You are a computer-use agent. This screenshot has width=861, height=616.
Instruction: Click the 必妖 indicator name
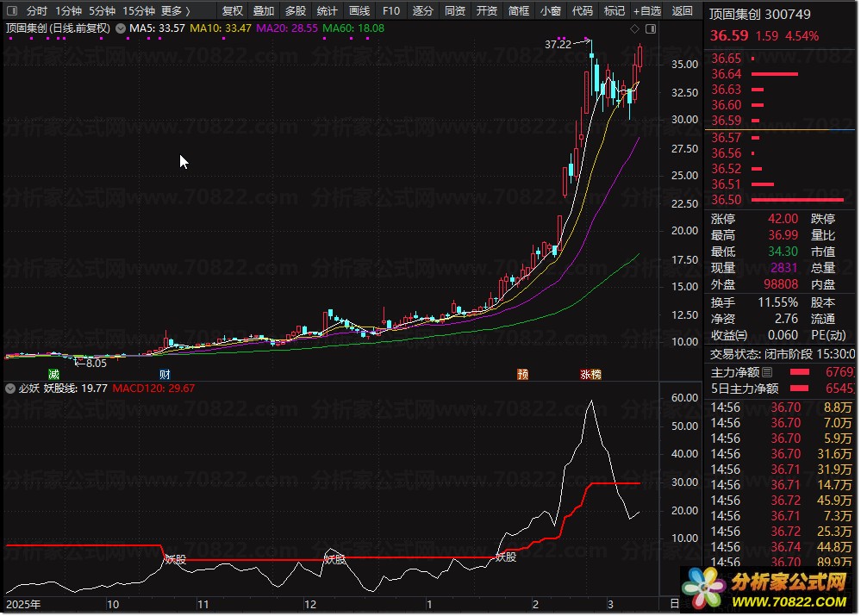tap(28, 389)
